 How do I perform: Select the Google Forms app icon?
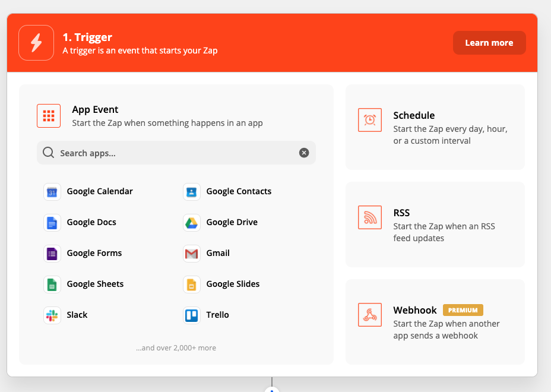point(52,253)
